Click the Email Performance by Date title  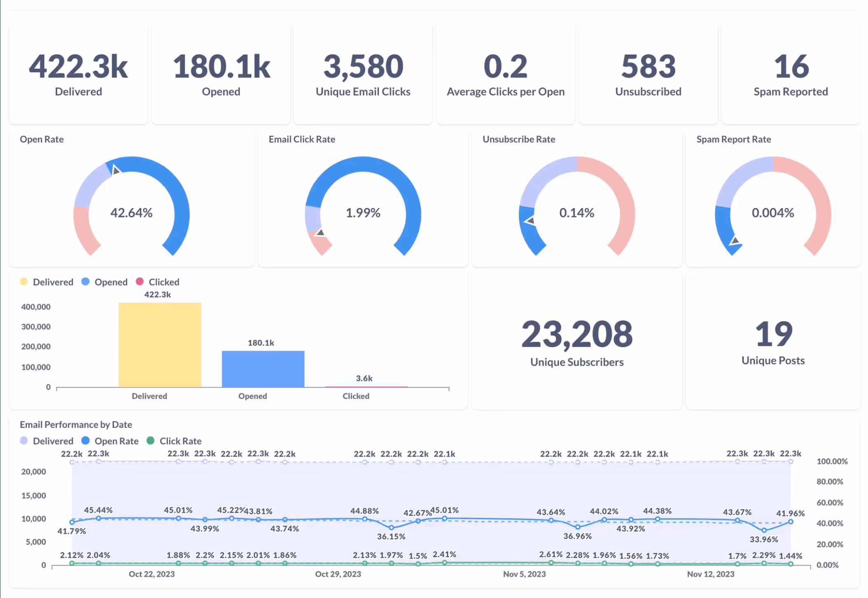pos(76,424)
